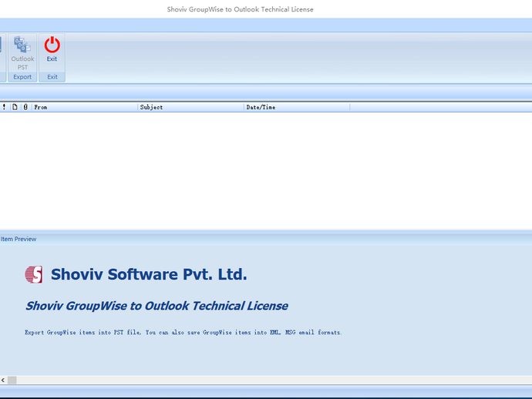Click the Exit ribbon group label
The width and height of the screenshot is (532, 399).
tap(52, 77)
